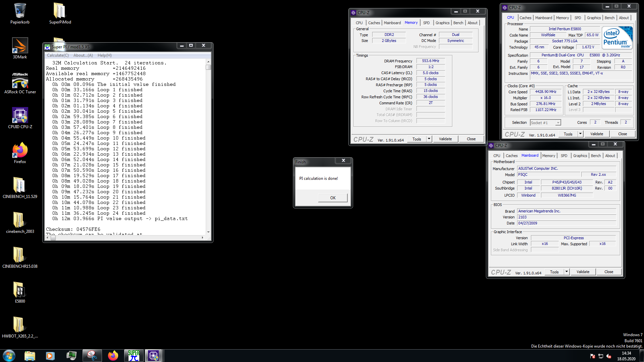Viewport: 644px width, 362px height.
Task: Click the CAS# Latency 5.0 clocks value
Action: [431, 73]
